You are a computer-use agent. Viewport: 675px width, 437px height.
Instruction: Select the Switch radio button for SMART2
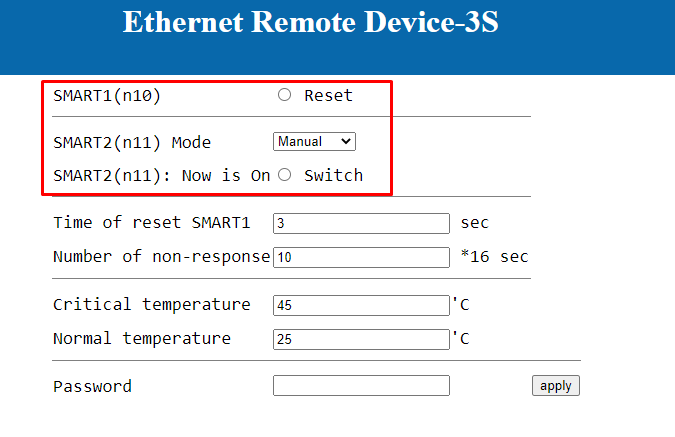pos(284,175)
